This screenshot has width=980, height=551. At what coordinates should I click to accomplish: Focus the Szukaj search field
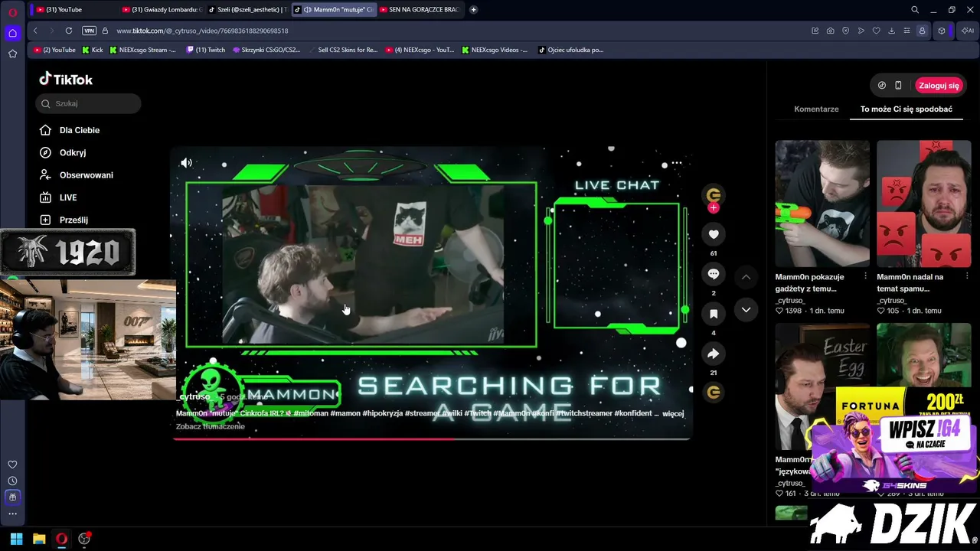[x=88, y=103]
